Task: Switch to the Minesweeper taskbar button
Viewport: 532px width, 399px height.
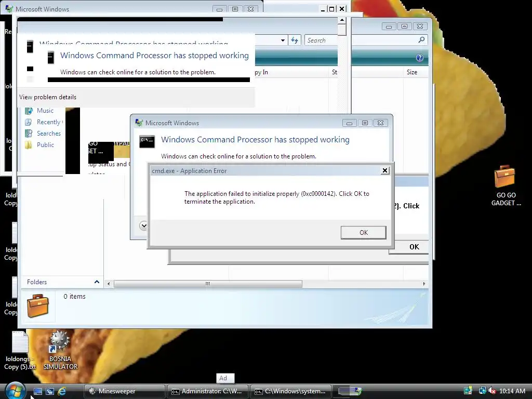Action: 124,391
